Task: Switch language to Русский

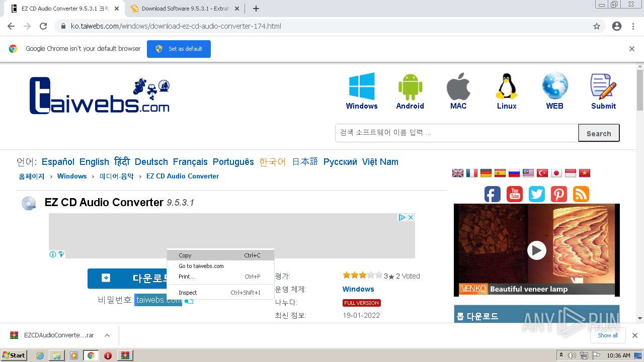Action: [x=340, y=162]
